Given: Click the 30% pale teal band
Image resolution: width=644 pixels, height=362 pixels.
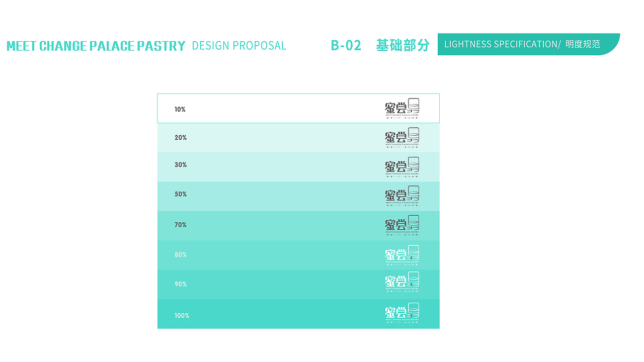Looking at the screenshot, I should pos(298,167).
